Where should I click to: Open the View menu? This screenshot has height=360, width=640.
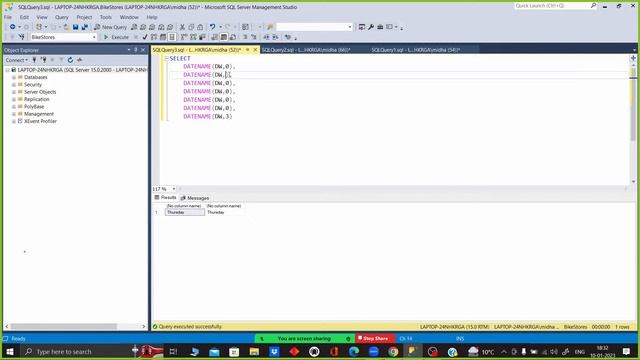point(42,17)
